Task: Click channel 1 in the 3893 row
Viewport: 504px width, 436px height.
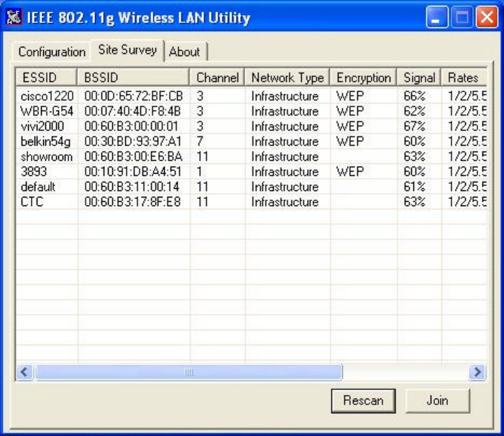Action: 199,172
